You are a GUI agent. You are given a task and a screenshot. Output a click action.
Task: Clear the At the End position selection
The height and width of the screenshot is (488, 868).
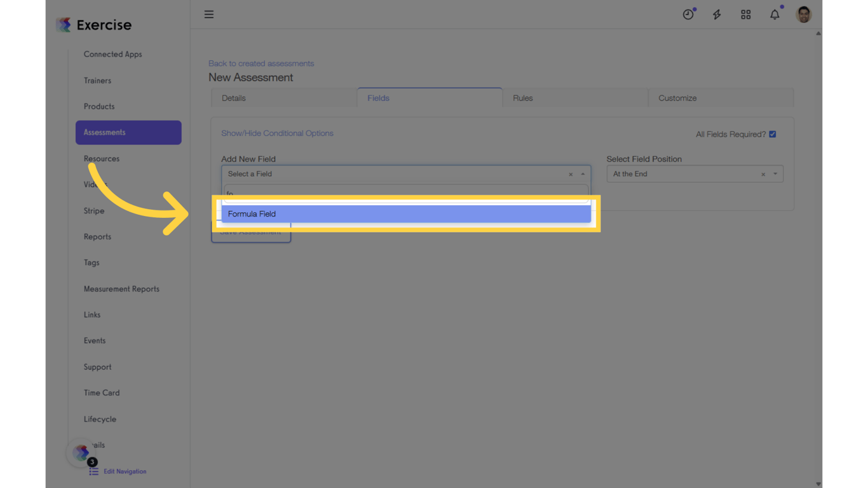(x=763, y=173)
